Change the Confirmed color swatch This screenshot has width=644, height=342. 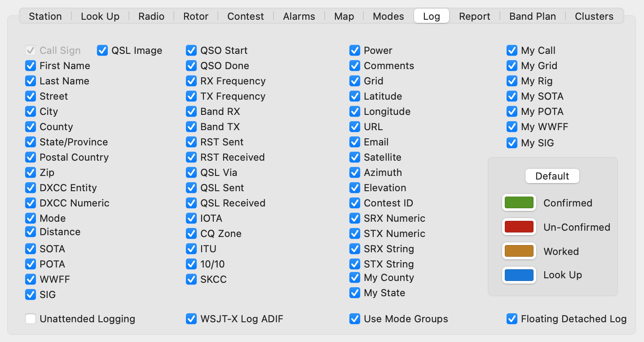pos(519,202)
